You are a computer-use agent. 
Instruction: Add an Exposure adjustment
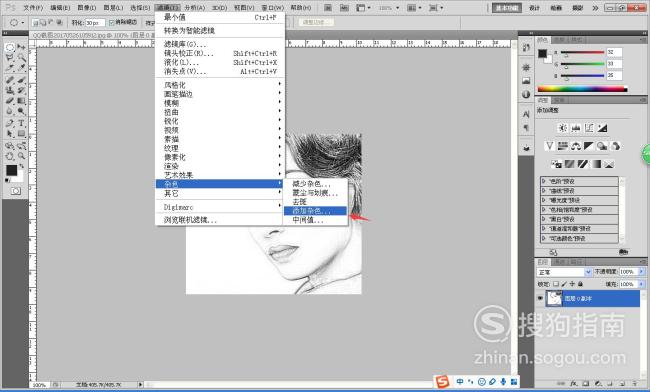[x=602, y=128]
